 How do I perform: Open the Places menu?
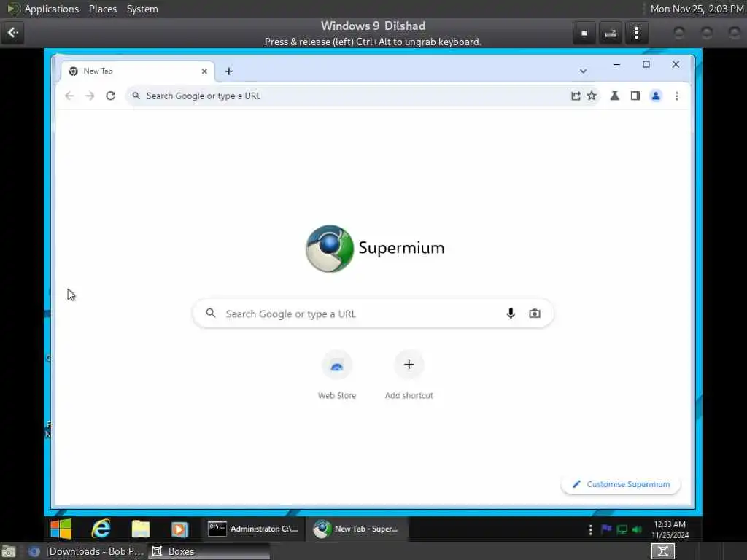[x=103, y=9]
